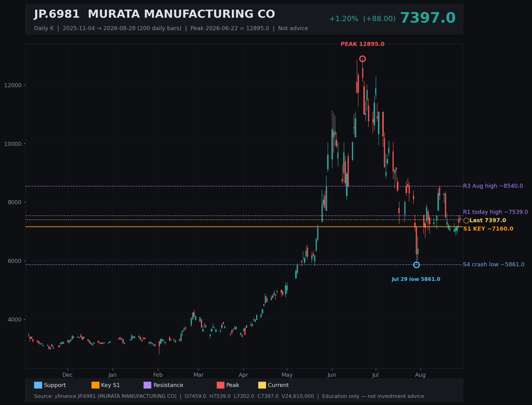Click the "Feb" x-axis label
532x405 pixels.
(x=158, y=375)
